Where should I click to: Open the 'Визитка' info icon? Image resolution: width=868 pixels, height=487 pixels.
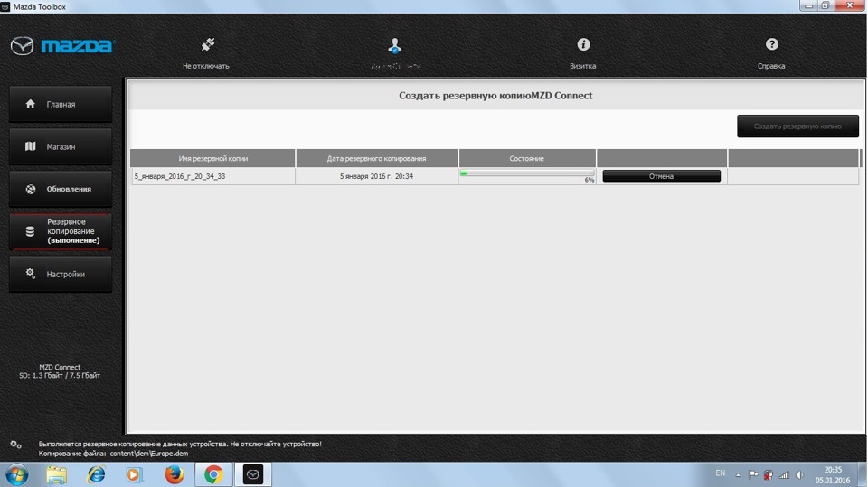(583, 44)
